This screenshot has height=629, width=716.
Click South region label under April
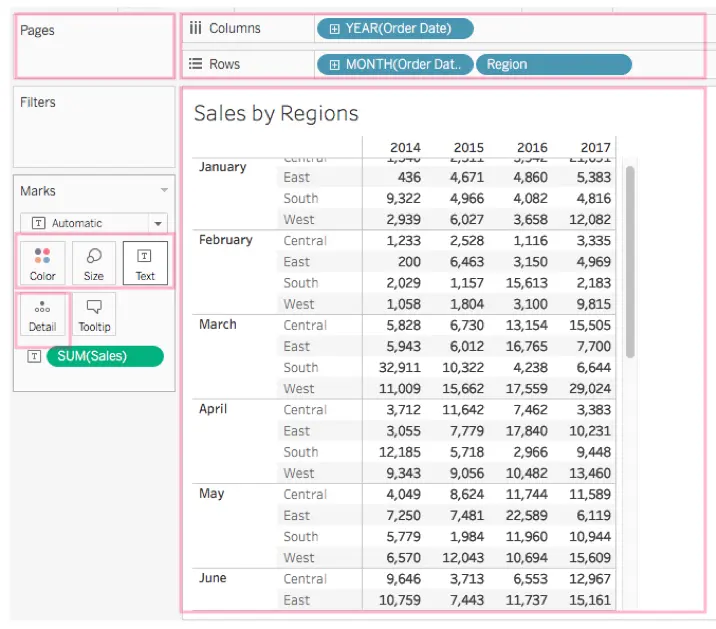(300, 452)
